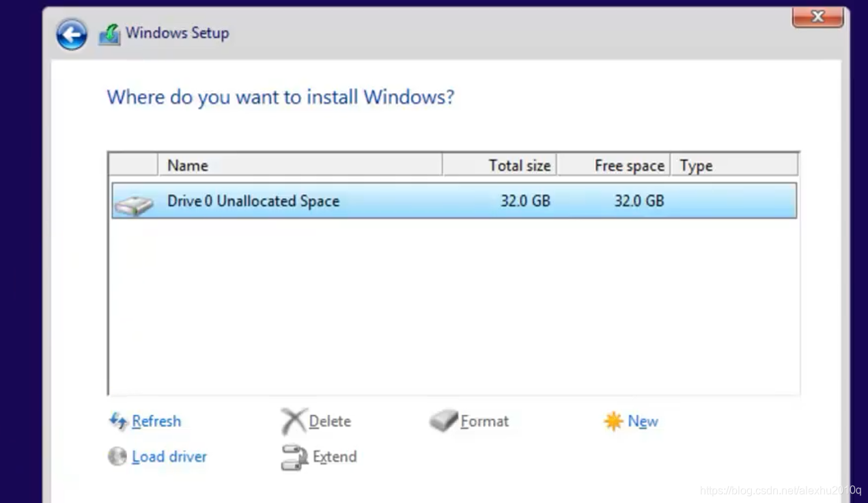Click the Refresh arrows icon
Screen dimensions: 868x503
click(118, 421)
